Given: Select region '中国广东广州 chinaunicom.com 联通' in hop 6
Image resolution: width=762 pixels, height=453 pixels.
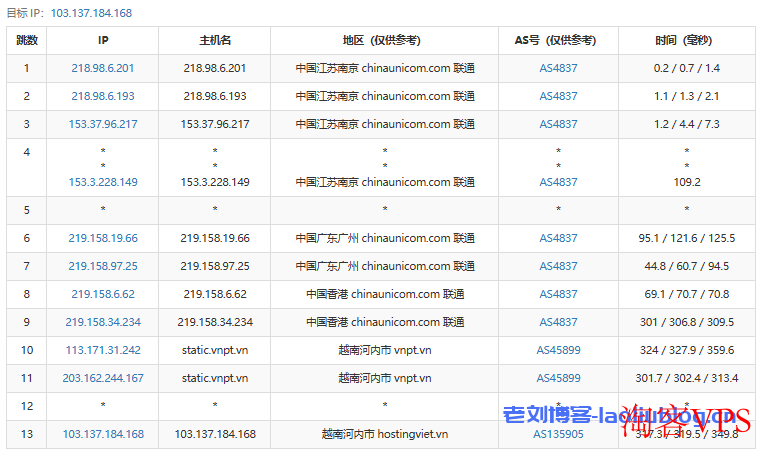Looking at the screenshot, I should click(384, 238).
